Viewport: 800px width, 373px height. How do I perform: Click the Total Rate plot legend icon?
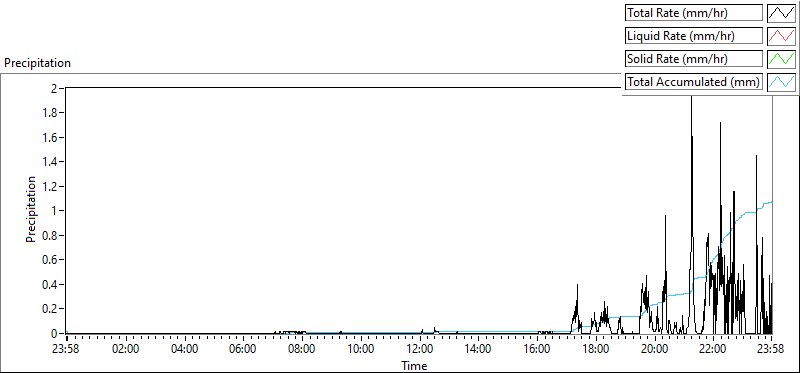782,13
